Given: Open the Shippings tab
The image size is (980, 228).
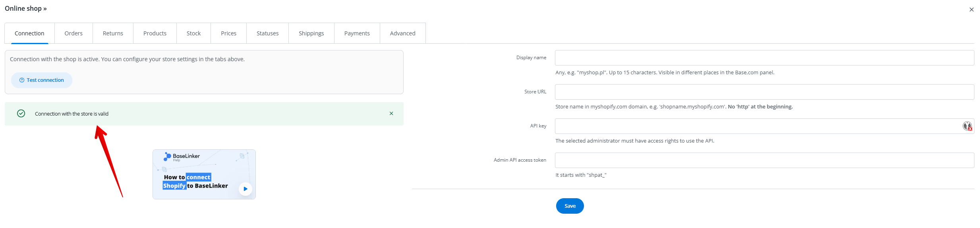Looking at the screenshot, I should point(311,33).
